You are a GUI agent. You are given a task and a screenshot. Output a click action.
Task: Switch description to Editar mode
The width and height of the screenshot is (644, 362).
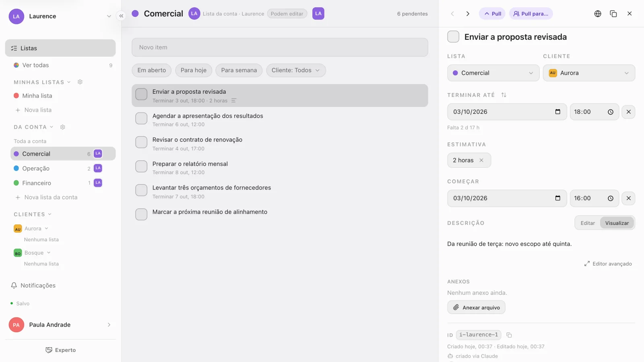click(588, 223)
